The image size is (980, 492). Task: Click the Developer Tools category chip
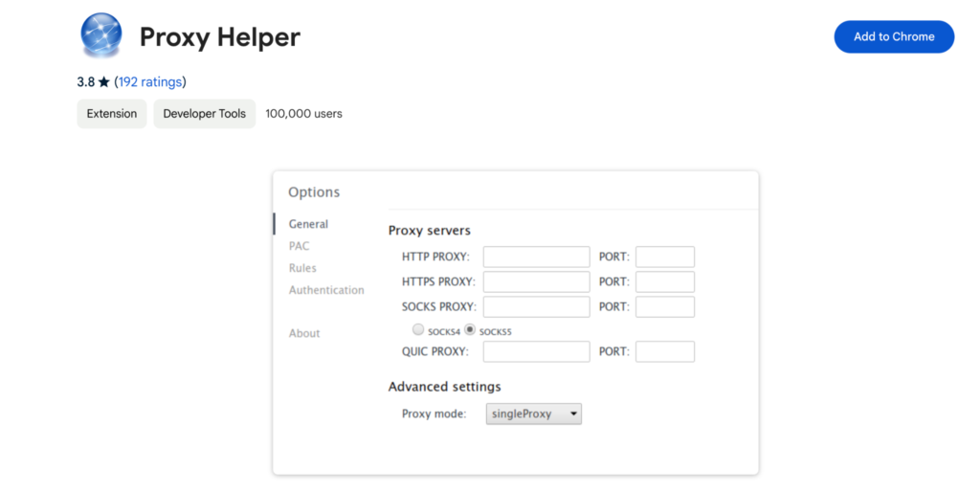(205, 114)
